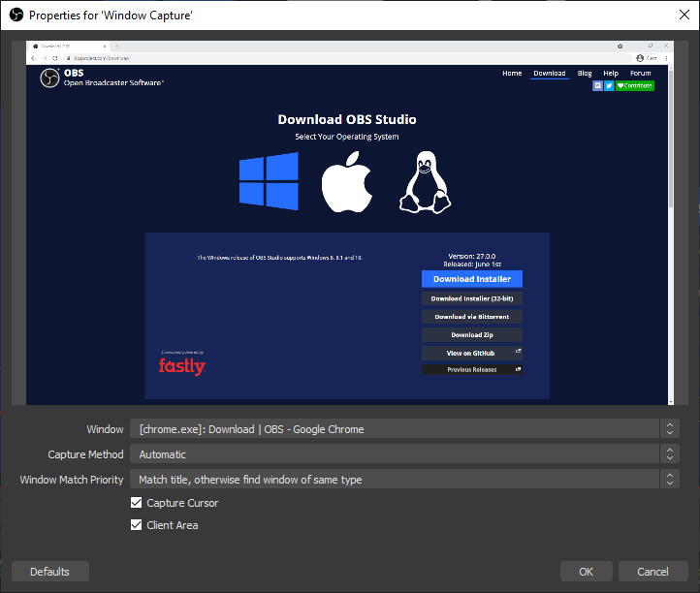Reset settings with the Defaults button
This screenshot has height=593, width=700.
[x=50, y=572]
